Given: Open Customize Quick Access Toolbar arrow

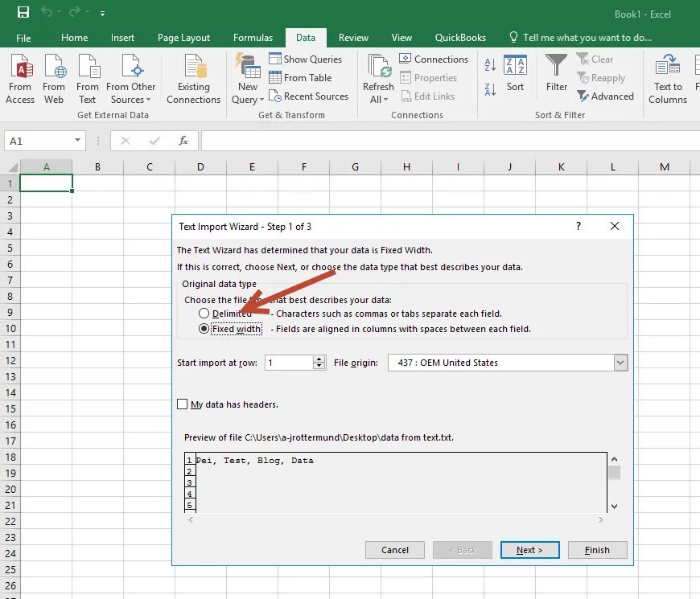Looking at the screenshot, I should click(102, 14).
